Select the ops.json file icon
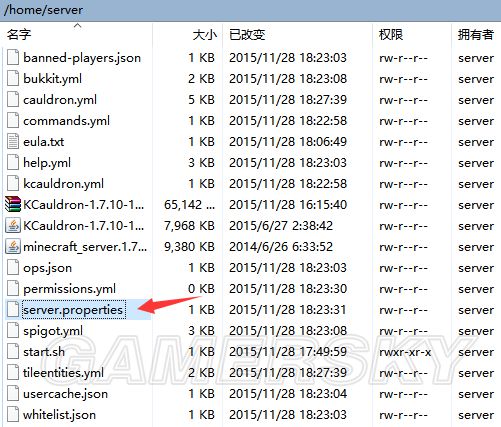501x427 pixels. click(13, 268)
